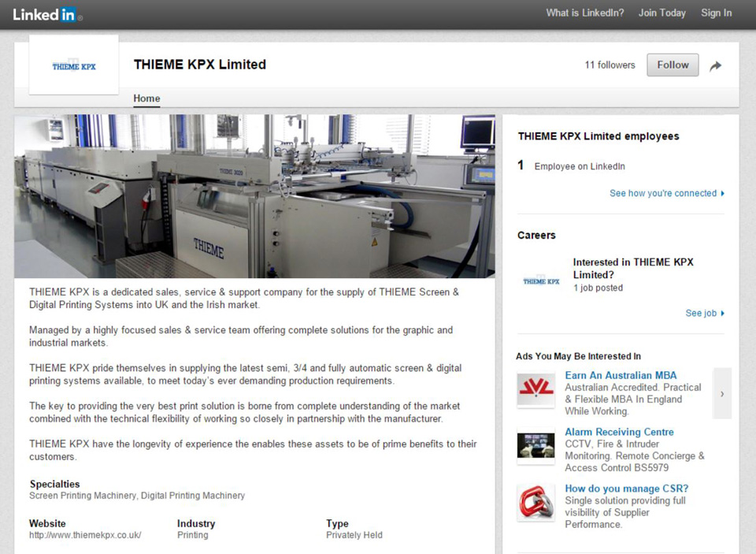Click the CSR chain-link ad image

pyautogui.click(x=535, y=503)
